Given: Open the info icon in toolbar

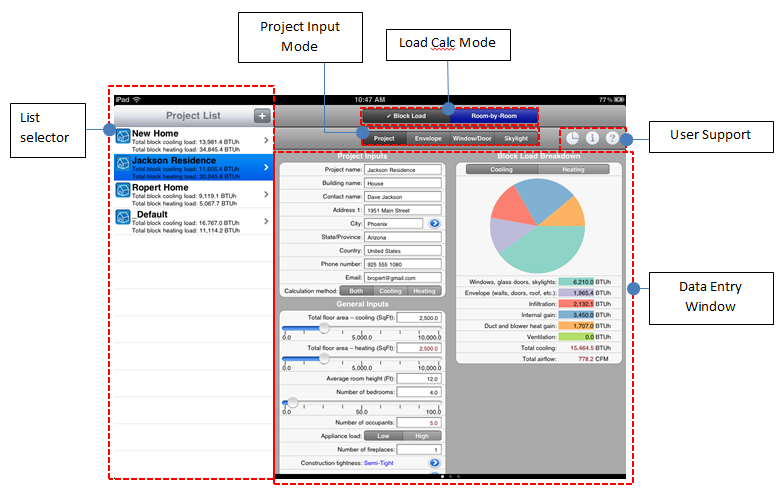Looking at the screenshot, I should pos(592,139).
